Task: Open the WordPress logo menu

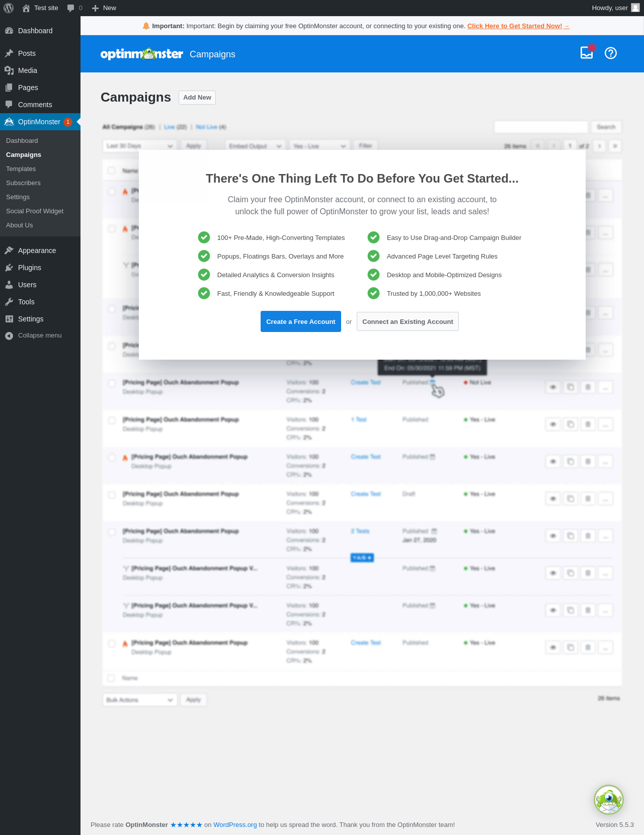Action: tap(9, 8)
